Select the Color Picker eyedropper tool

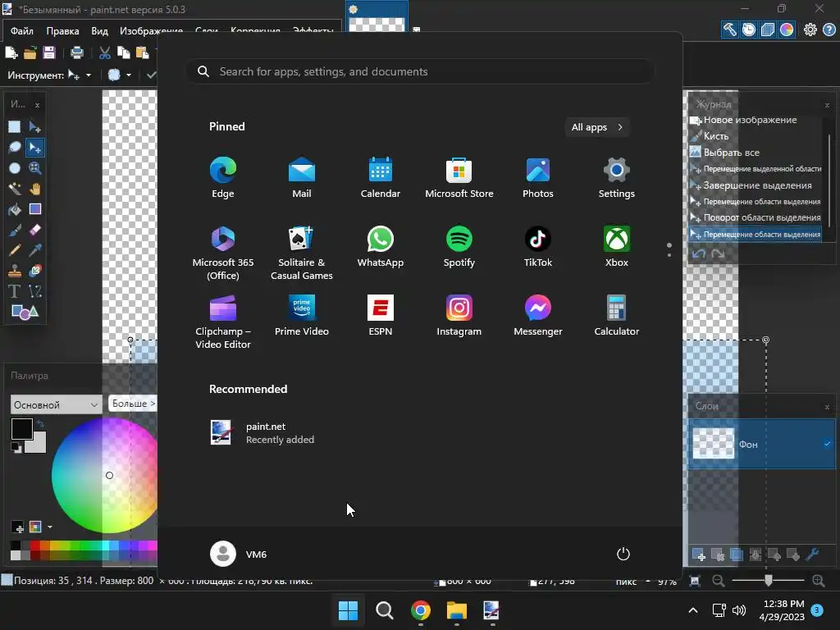click(x=34, y=250)
